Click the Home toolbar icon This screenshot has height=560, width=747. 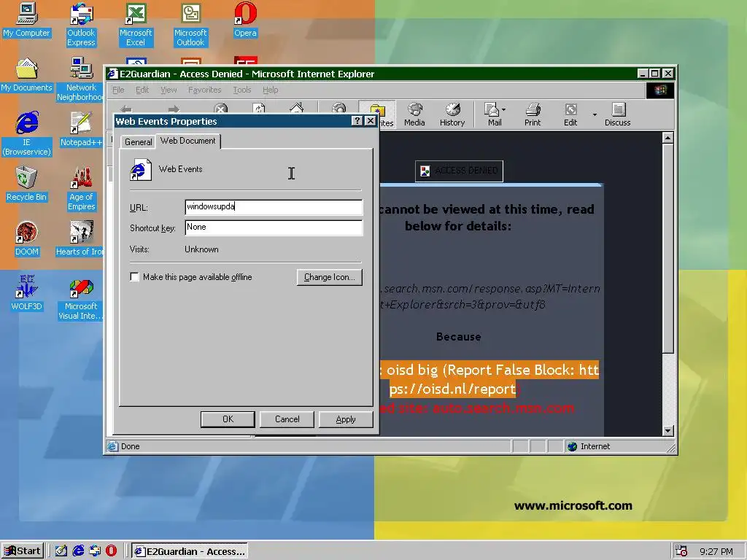[296, 109]
